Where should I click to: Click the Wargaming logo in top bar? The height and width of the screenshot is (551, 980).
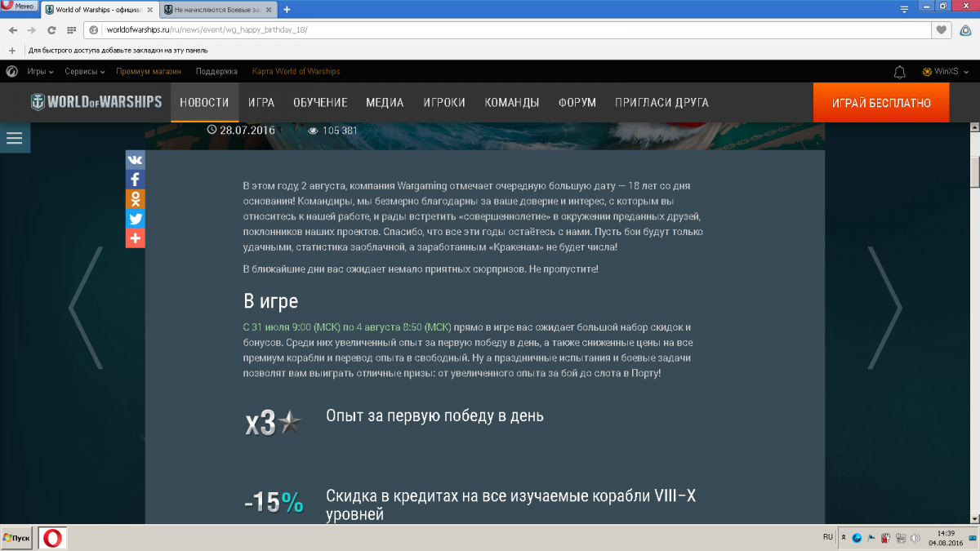click(x=11, y=71)
